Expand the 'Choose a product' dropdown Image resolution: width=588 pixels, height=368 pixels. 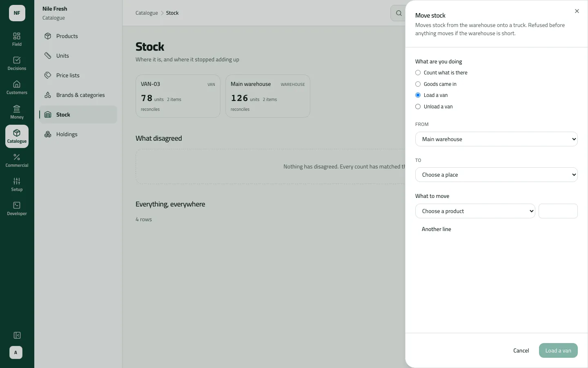click(475, 211)
